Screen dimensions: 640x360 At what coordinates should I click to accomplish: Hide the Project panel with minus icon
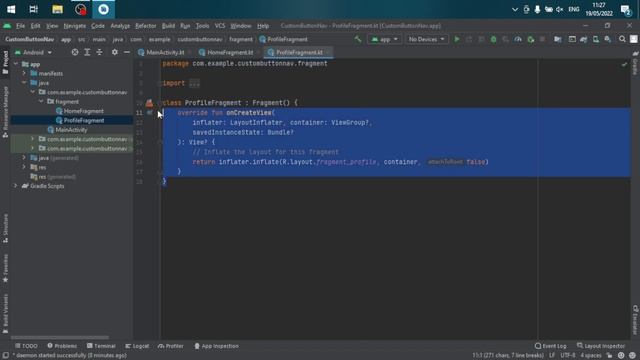127,52
